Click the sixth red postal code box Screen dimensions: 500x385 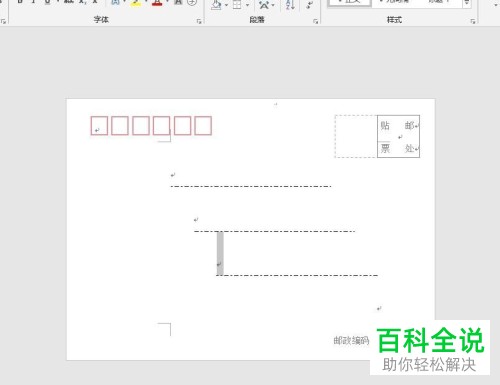203,125
